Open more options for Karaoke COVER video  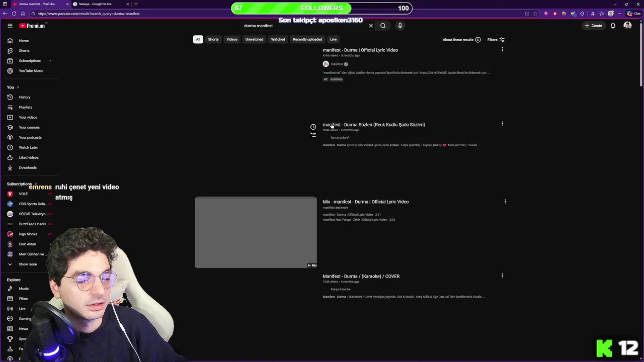click(502, 276)
